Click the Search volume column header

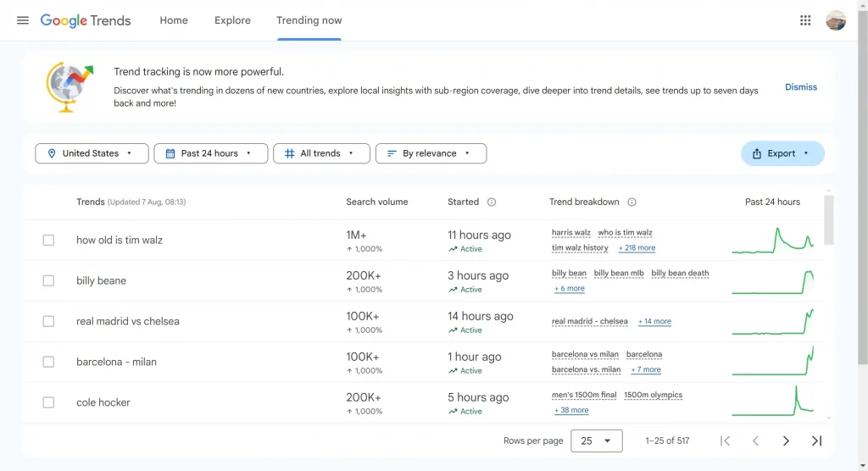coord(377,202)
